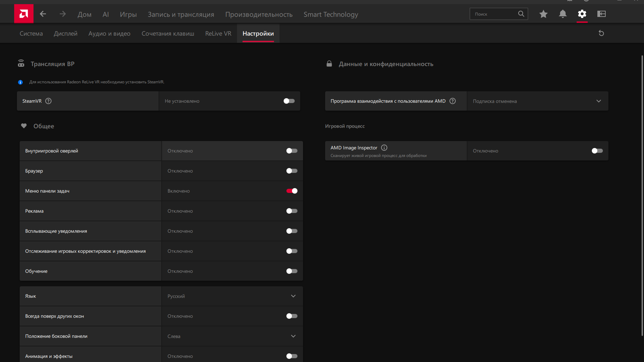Click the search input field

pos(494,14)
